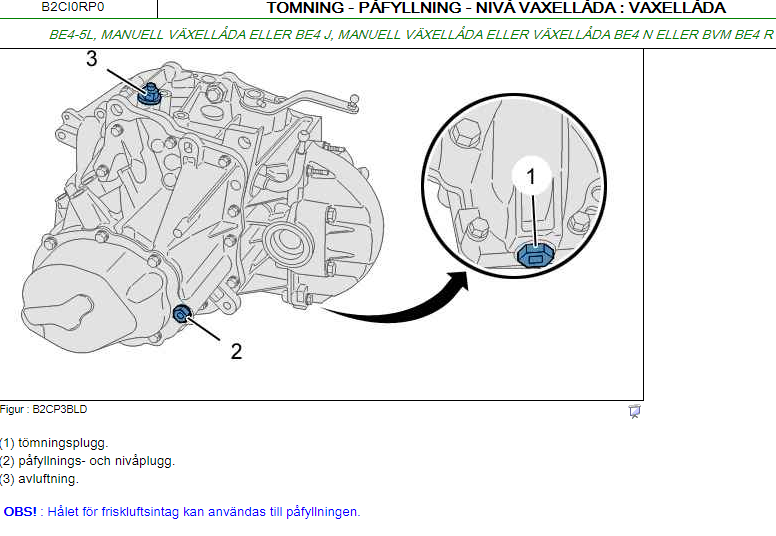Image resolution: width=776 pixels, height=536 pixels.
Task: Click callout number 2 on the gearbox diagram
Action: tap(237, 351)
